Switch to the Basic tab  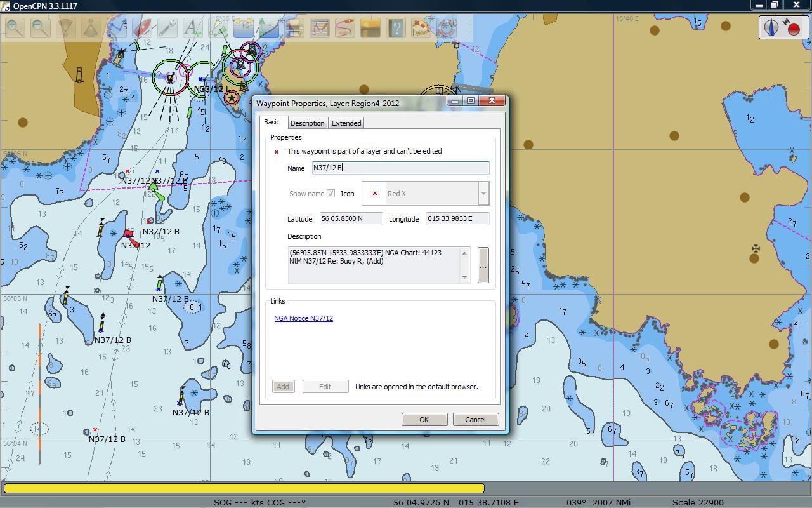pos(272,123)
